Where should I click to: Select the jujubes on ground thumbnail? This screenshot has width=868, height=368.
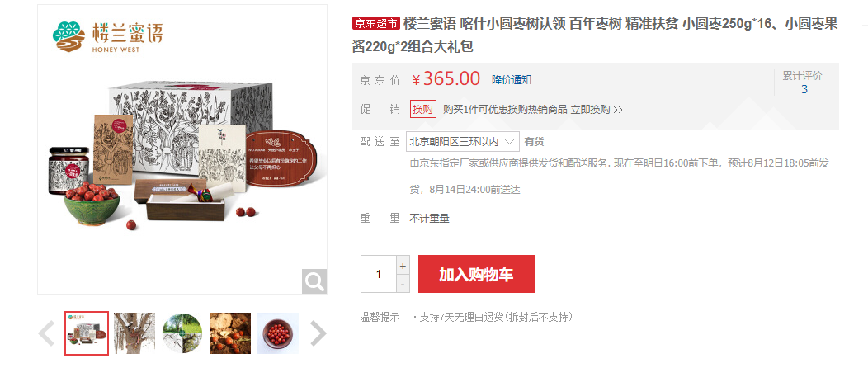coord(230,333)
